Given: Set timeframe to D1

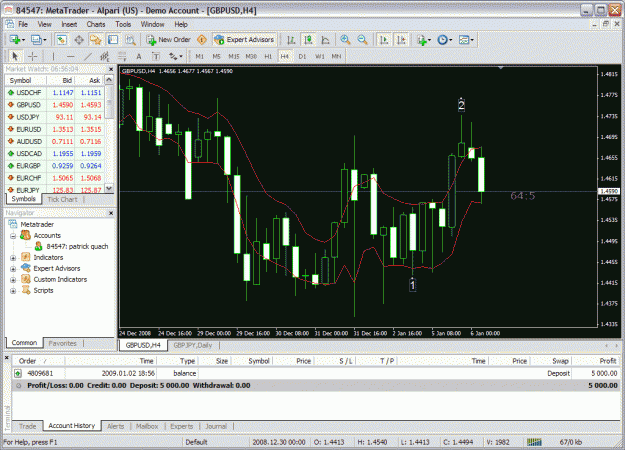Looking at the screenshot, I should (x=302, y=56).
